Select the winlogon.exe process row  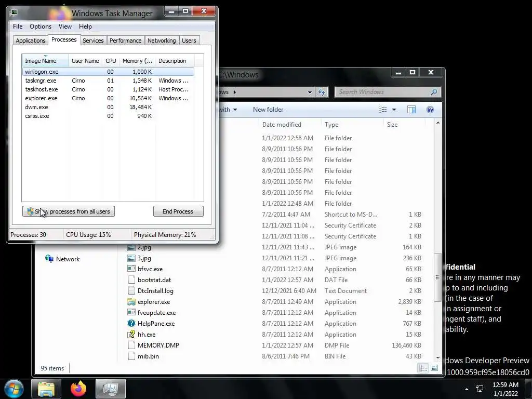[x=108, y=72]
